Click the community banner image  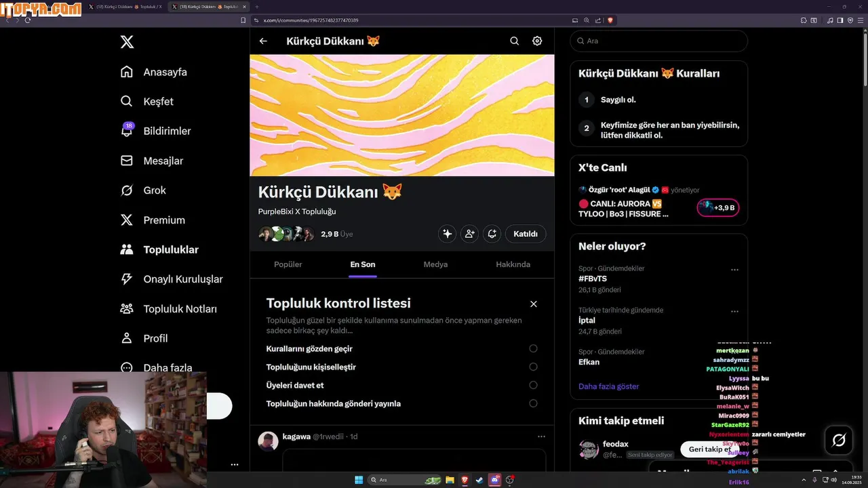click(402, 115)
